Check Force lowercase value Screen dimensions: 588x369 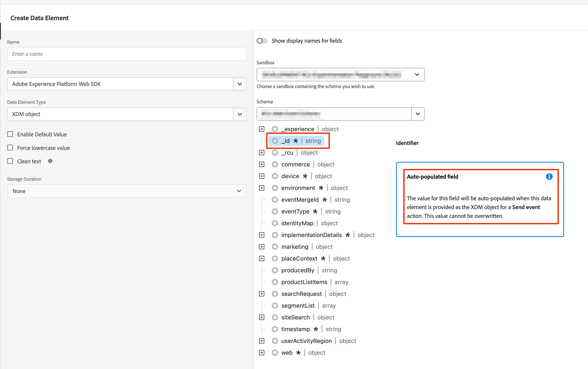(x=10, y=148)
